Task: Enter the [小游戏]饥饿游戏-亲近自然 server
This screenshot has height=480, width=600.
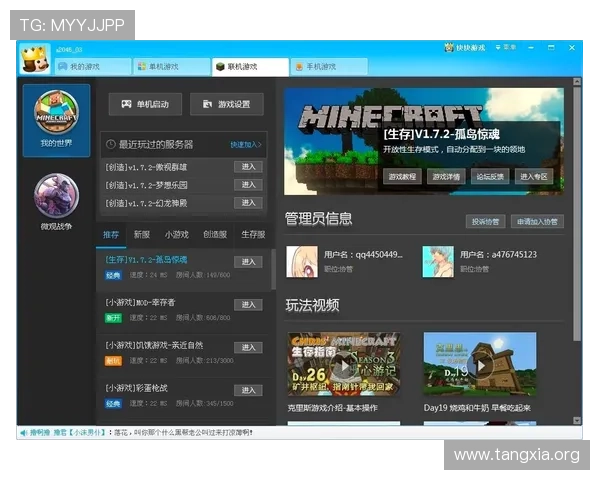Action: (248, 348)
